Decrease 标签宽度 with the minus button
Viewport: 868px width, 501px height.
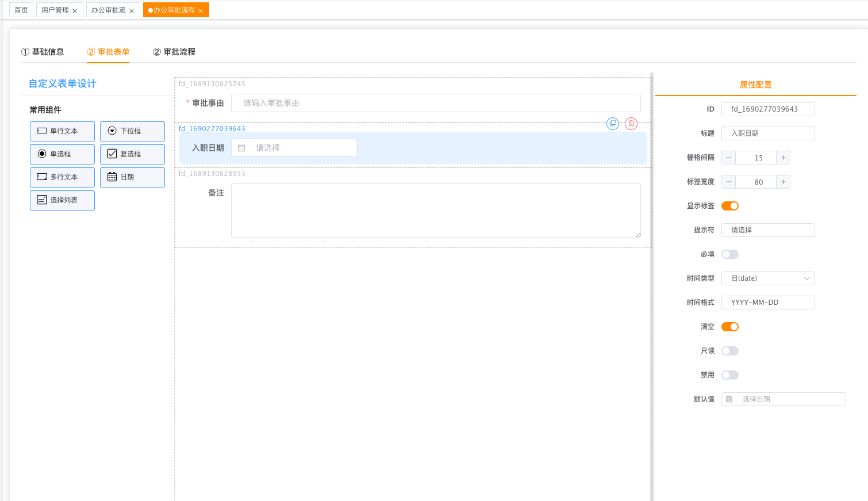(x=729, y=182)
